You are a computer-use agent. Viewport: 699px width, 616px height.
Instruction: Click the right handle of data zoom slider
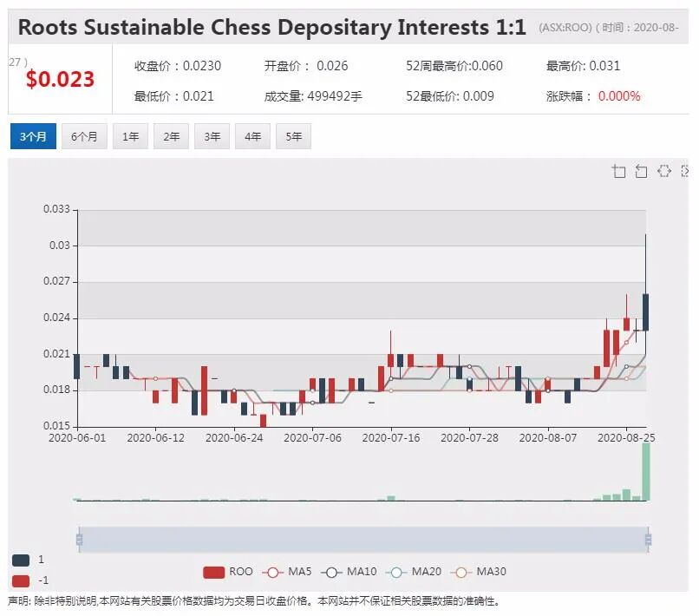coord(648,540)
